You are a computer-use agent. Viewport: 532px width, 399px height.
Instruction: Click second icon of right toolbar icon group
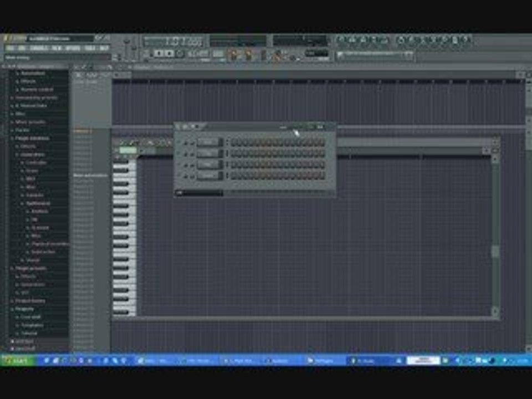tap(412, 40)
